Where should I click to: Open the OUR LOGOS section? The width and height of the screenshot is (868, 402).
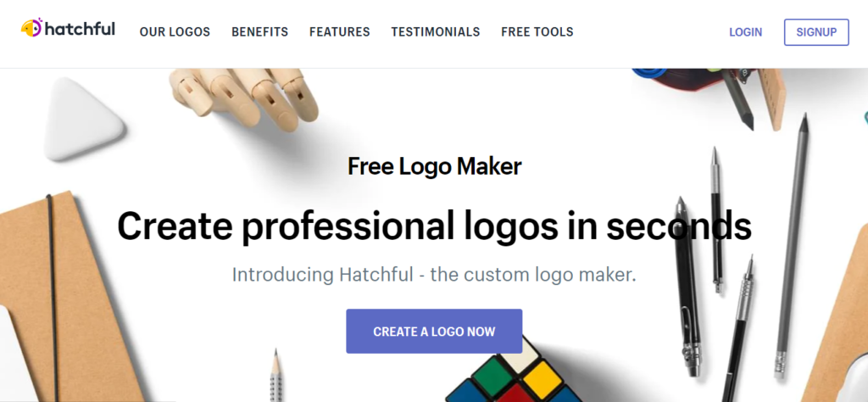[175, 32]
